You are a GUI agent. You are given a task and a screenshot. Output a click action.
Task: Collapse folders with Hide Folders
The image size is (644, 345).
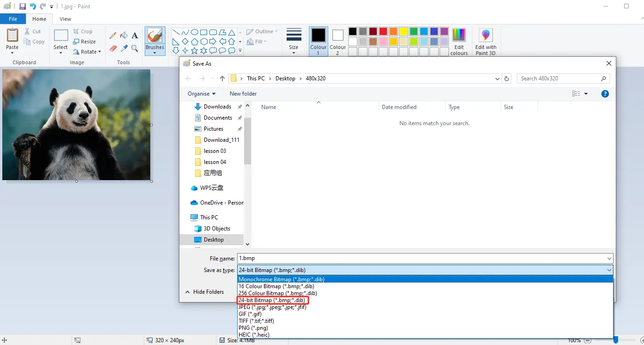pos(204,292)
